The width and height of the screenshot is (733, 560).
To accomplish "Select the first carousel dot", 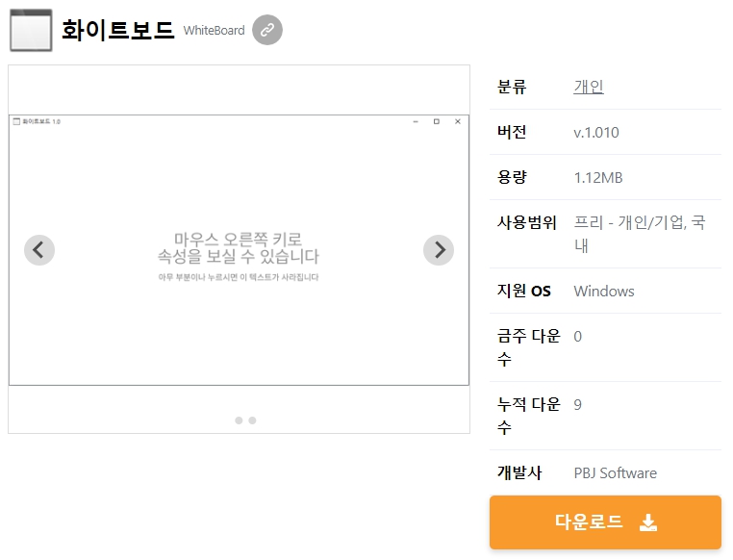I will pyautogui.click(x=239, y=420).
